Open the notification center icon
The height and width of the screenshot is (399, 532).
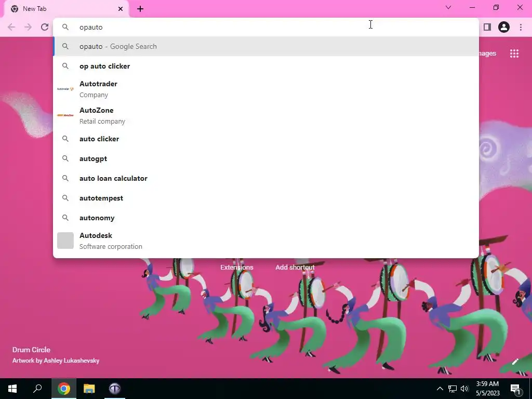(515, 389)
